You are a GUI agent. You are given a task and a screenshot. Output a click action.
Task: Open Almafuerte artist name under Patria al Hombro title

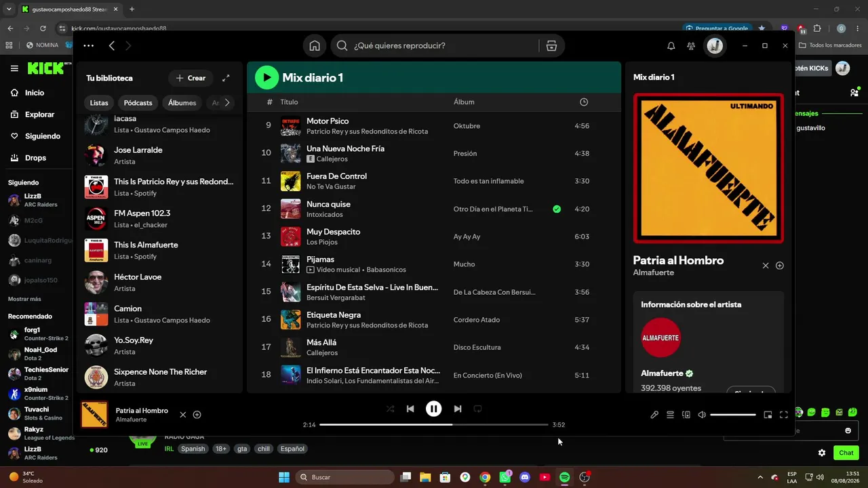click(654, 272)
